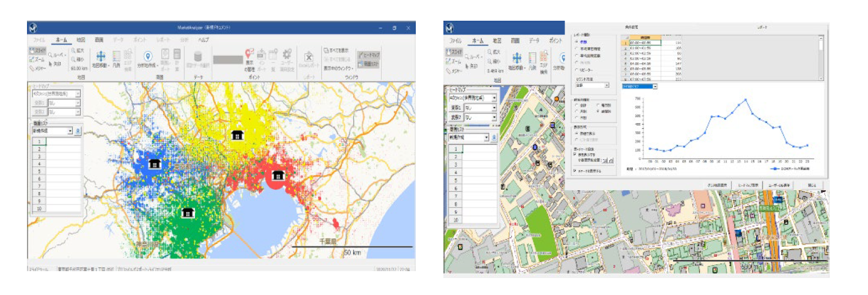Click the house marker on the yellow area
This screenshot has width=868, height=295.
237,135
